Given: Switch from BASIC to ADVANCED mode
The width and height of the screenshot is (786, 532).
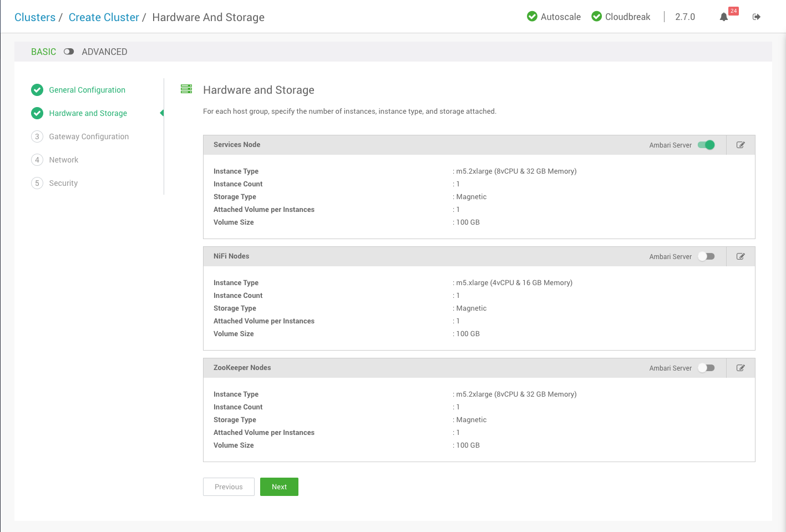Looking at the screenshot, I should coord(68,51).
